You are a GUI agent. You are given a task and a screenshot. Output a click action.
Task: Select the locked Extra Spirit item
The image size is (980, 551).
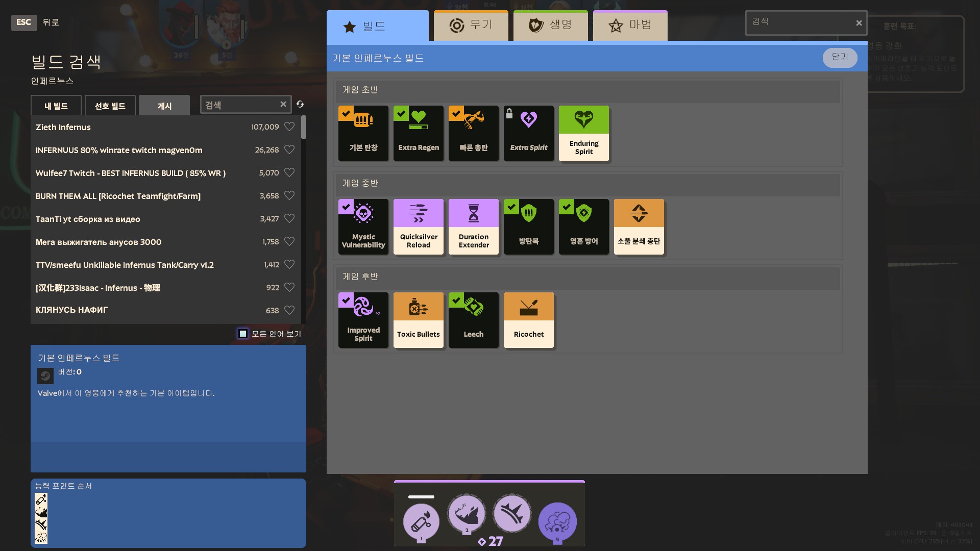click(529, 134)
